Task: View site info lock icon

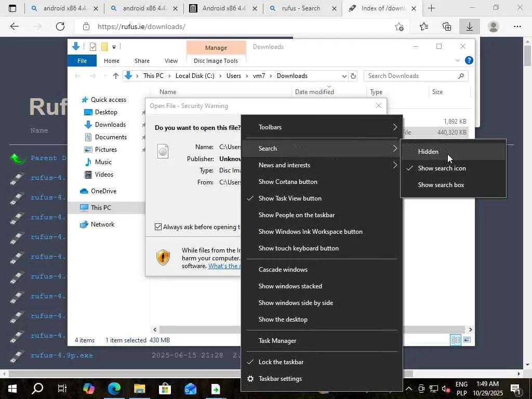Action: coord(86,26)
